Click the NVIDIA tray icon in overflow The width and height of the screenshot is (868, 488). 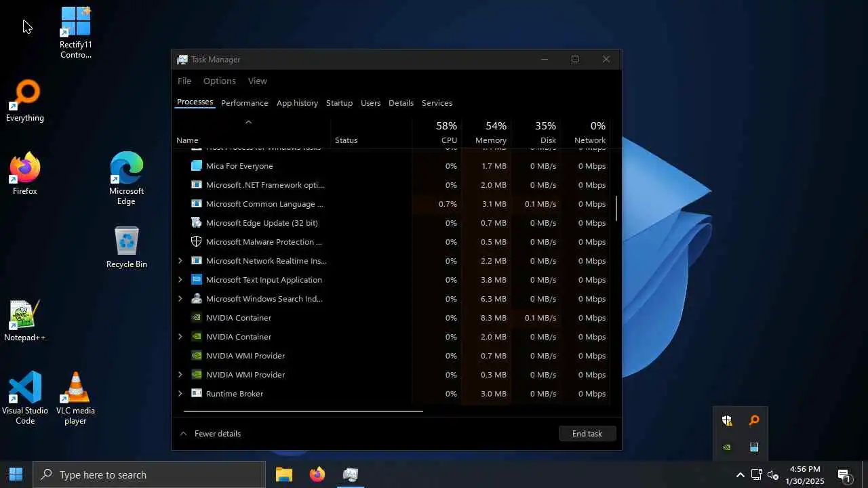(727, 447)
